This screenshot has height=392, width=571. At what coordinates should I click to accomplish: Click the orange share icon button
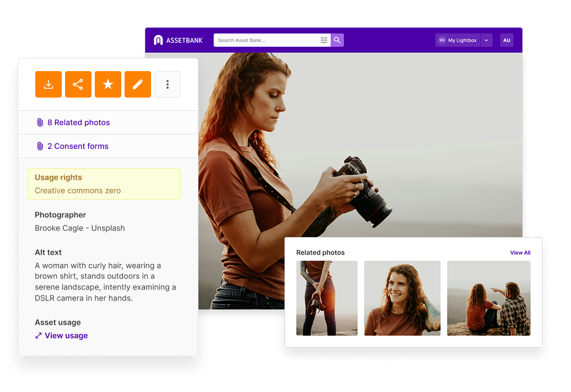pyautogui.click(x=78, y=84)
